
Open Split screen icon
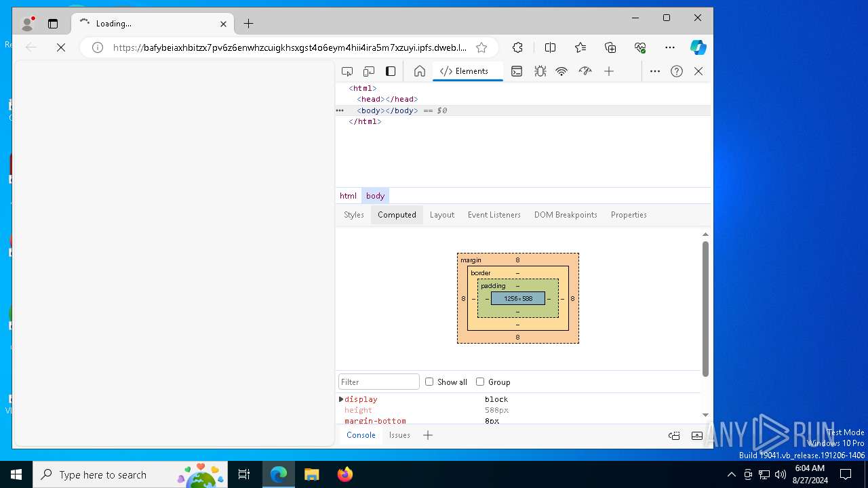[x=551, y=47]
